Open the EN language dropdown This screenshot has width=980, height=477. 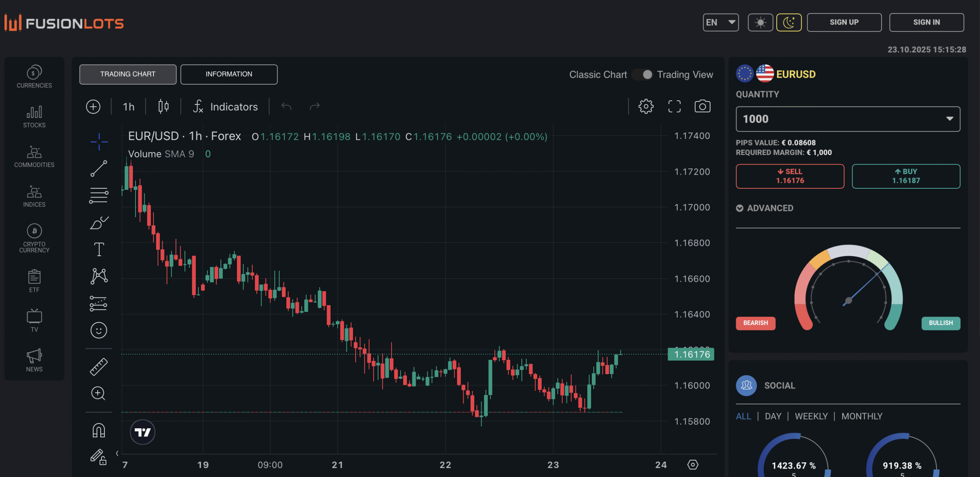click(720, 22)
